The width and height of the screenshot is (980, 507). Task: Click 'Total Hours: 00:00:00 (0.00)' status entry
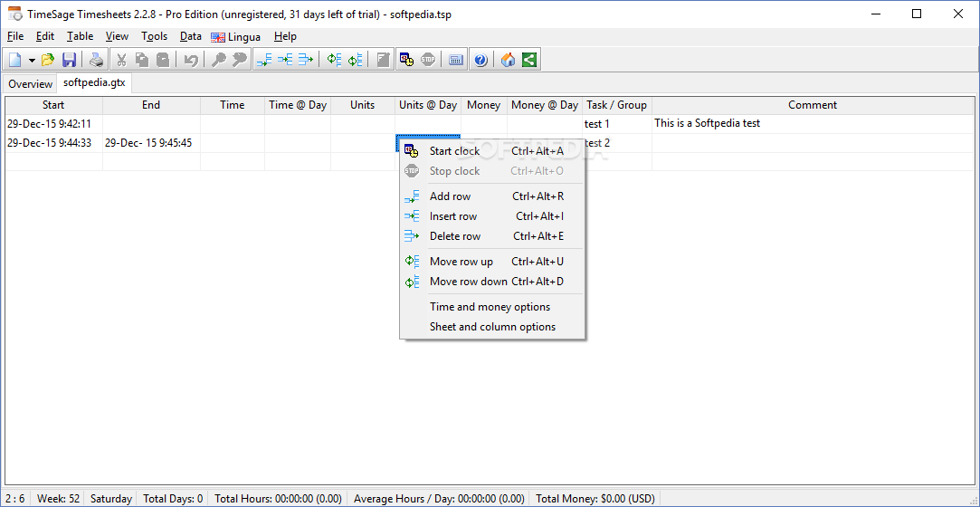[x=278, y=498]
